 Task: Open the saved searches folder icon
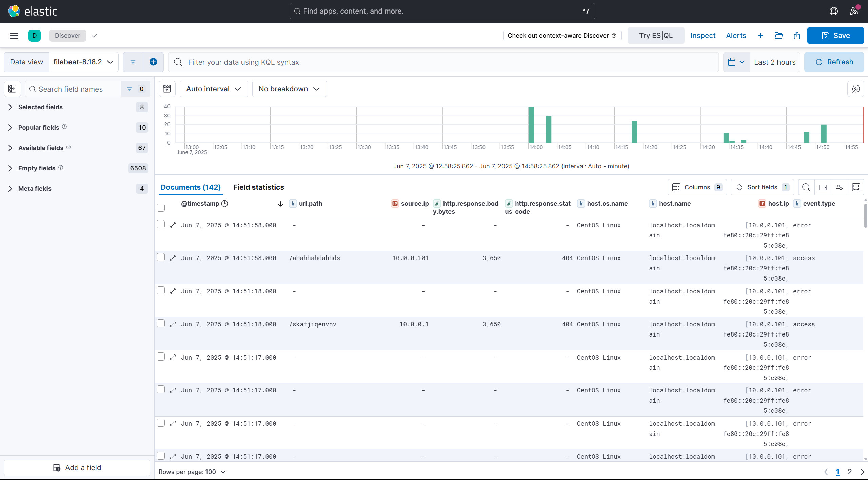(778, 36)
